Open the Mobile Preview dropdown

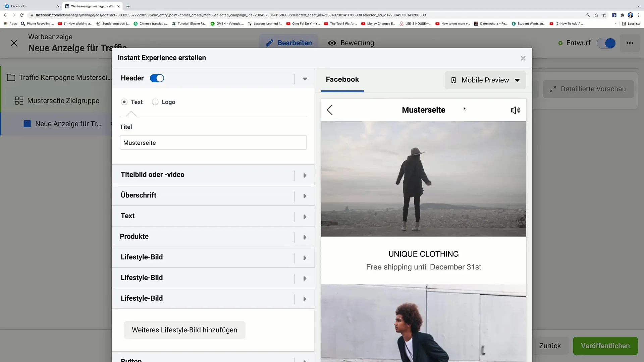coord(485,80)
